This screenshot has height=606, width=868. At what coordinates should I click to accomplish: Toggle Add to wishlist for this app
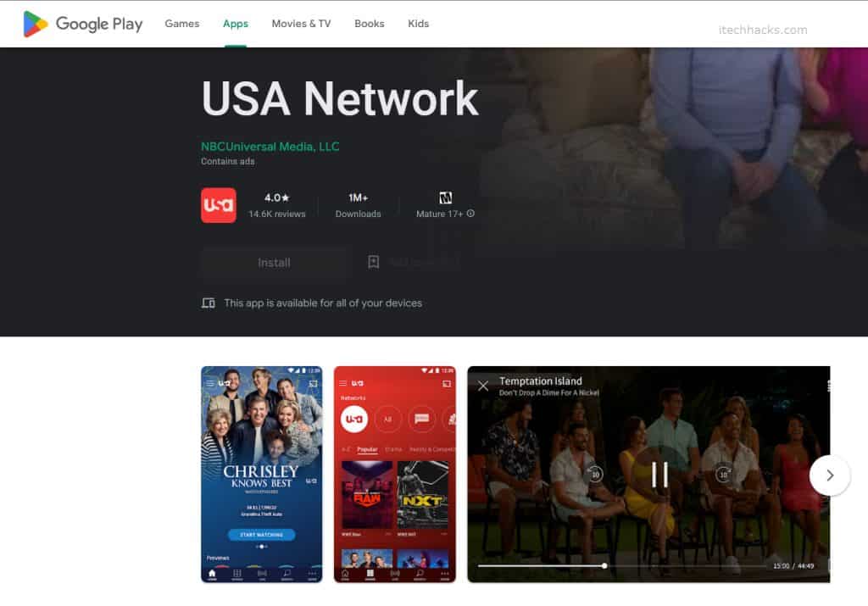(374, 263)
